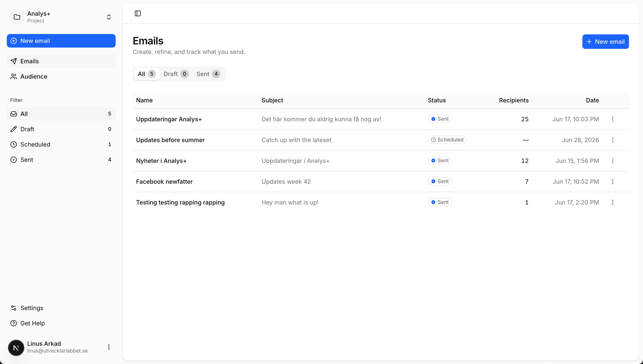
Task: Select the All filter in sidebar
Action: (x=61, y=114)
